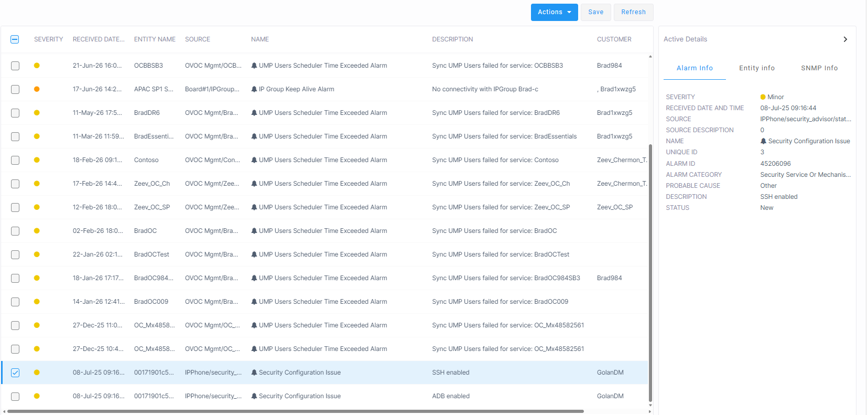Click the bell icon in Zeev_OC_SP alarm row
Screen dimensions: 868x415
254,207
